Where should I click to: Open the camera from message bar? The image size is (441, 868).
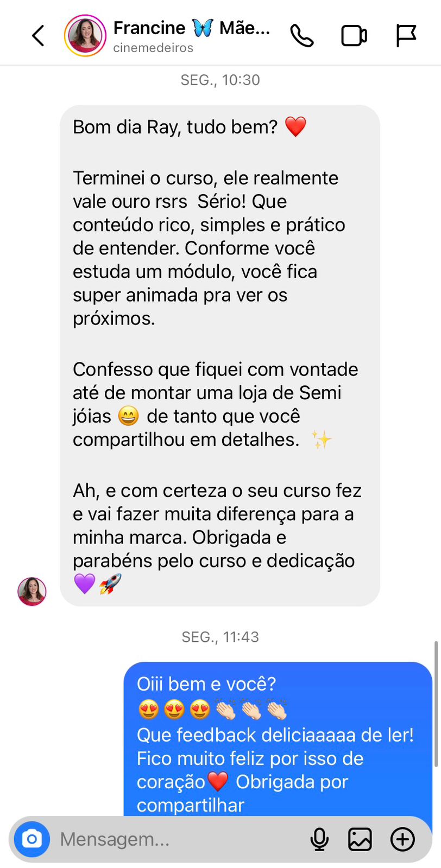(32, 839)
